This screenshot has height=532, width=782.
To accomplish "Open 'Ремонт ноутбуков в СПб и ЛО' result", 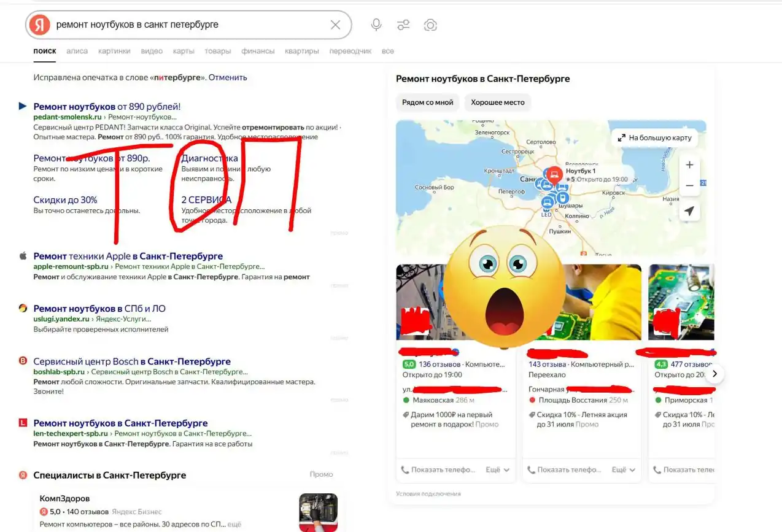I will 99,309.
